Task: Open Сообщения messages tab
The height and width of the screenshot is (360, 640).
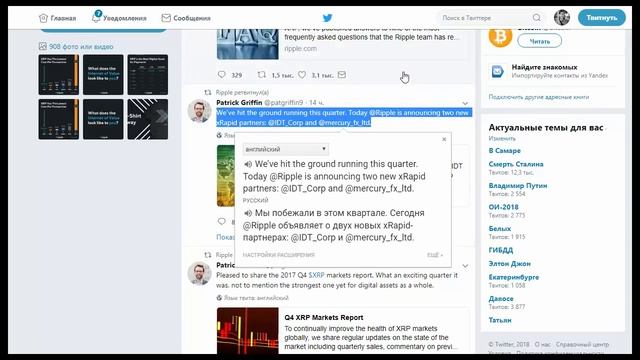Action: pos(186,18)
